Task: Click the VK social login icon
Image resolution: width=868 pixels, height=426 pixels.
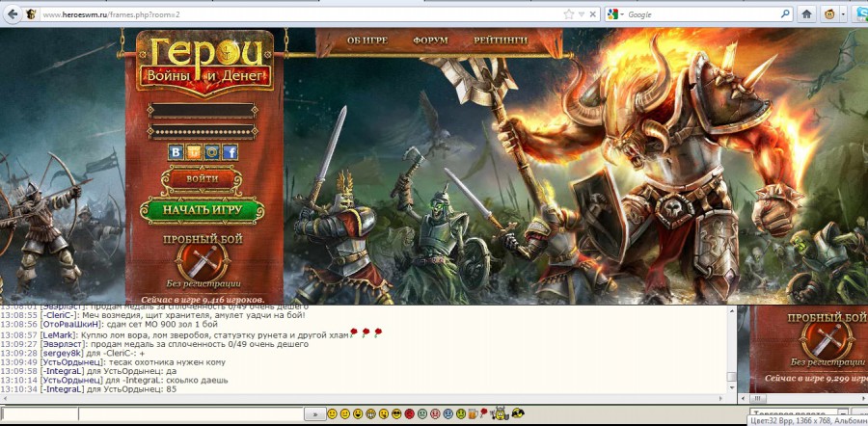Action: 176,152
